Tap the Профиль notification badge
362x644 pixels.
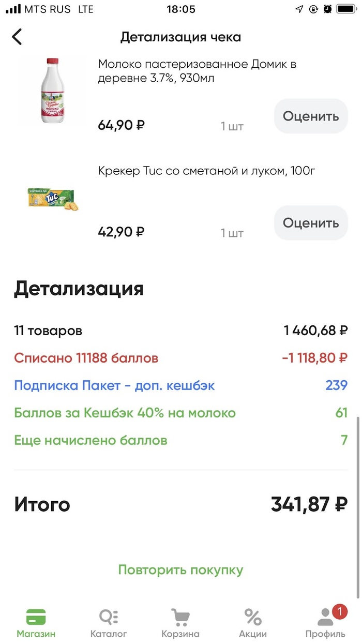339,611
